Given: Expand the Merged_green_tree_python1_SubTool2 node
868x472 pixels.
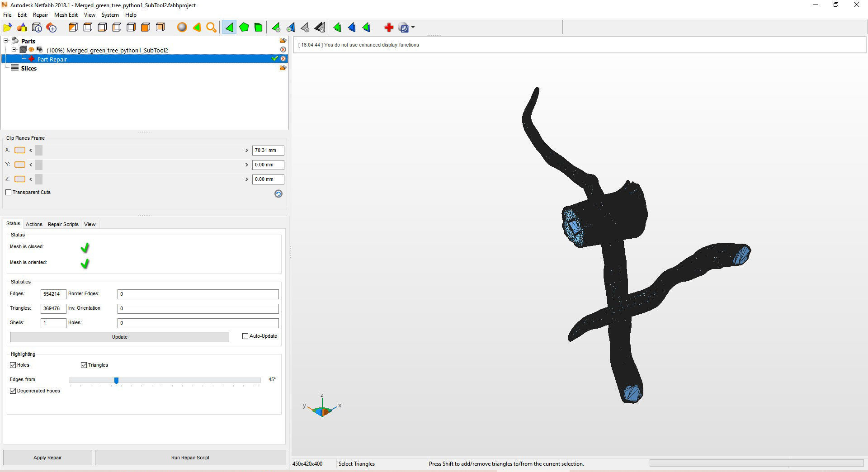Looking at the screenshot, I should click(x=14, y=50).
